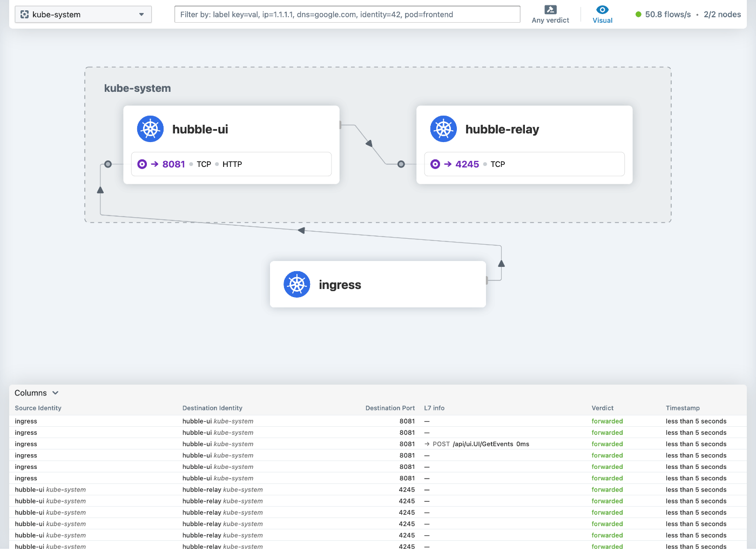Open the kube-system namespace dropdown
Image resolution: width=756 pixels, height=558 pixels.
click(x=83, y=15)
